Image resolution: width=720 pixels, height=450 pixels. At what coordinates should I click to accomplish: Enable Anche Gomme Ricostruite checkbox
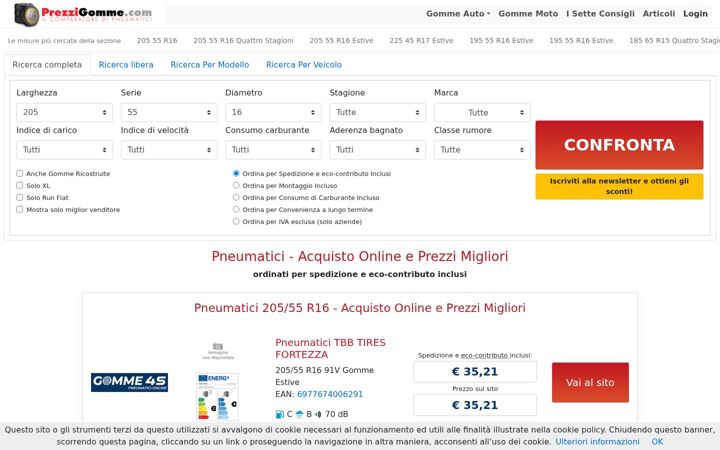point(20,174)
